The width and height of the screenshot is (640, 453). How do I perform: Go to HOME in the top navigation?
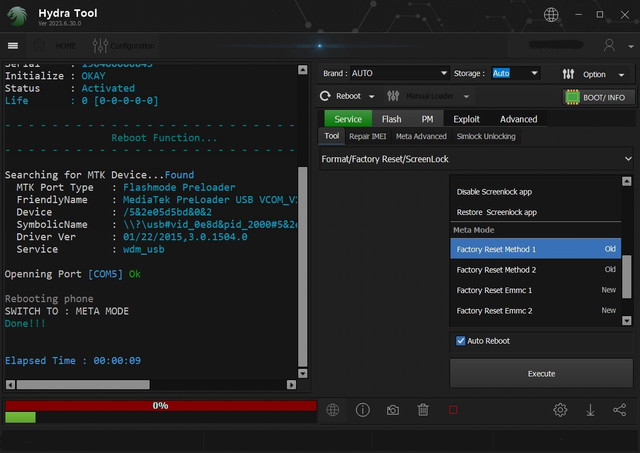coord(65,46)
